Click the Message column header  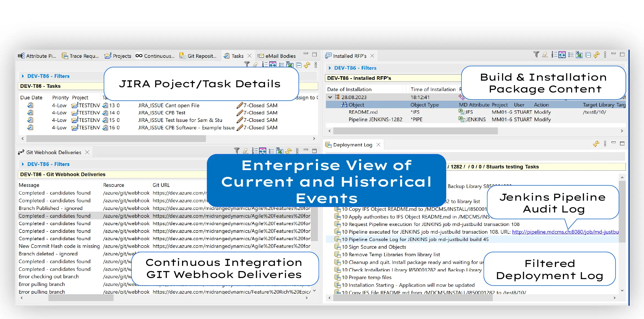point(29,185)
